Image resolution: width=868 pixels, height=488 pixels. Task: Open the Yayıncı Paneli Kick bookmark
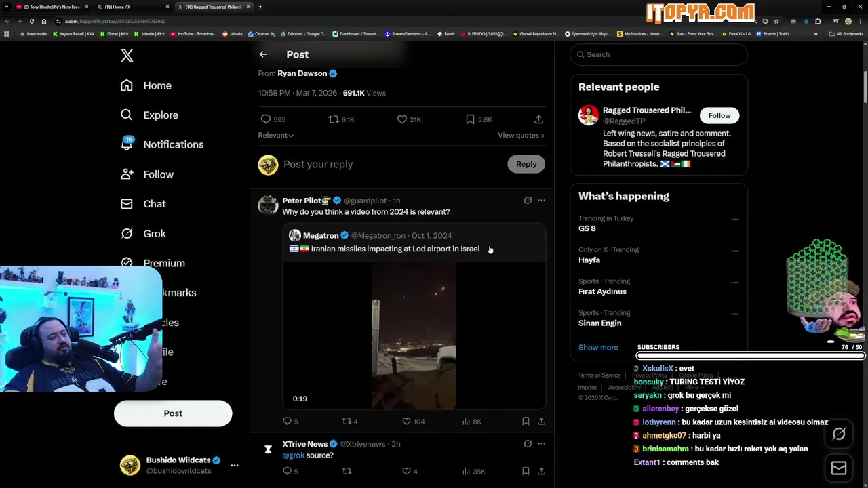click(74, 33)
